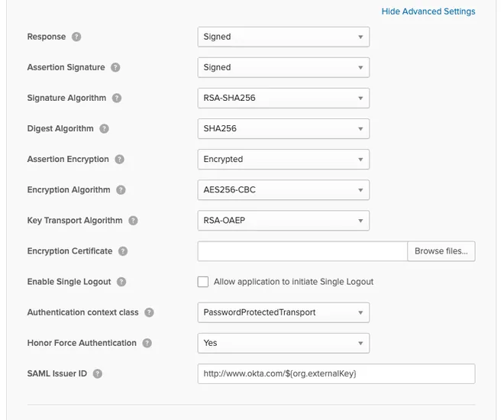Open SAML Issuer ID help icon
The width and height of the screenshot is (504, 420).
(x=98, y=373)
